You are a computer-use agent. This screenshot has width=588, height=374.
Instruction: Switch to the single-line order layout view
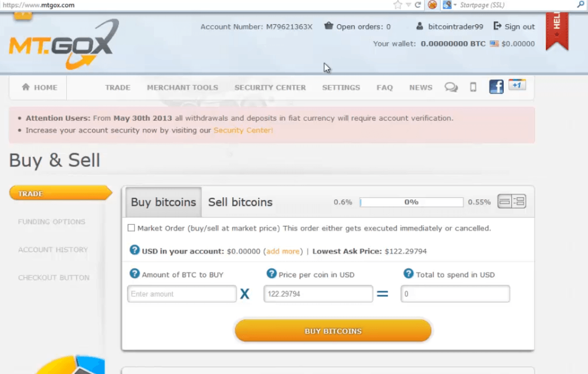[504, 201]
